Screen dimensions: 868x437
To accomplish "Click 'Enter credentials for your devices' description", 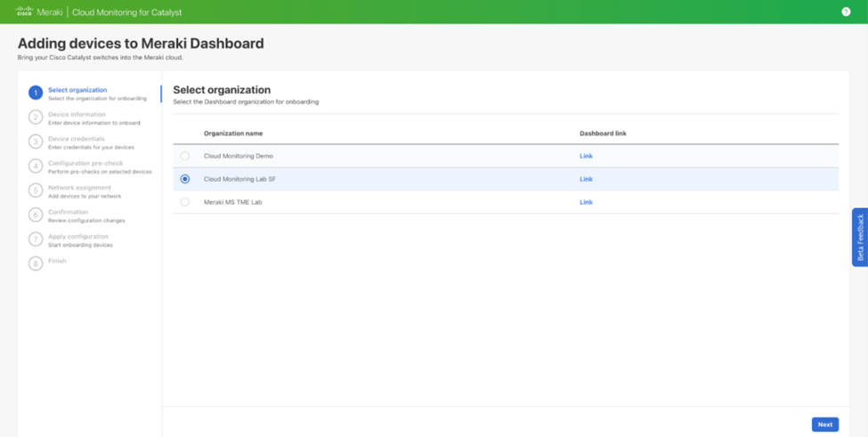I will pos(91,147).
